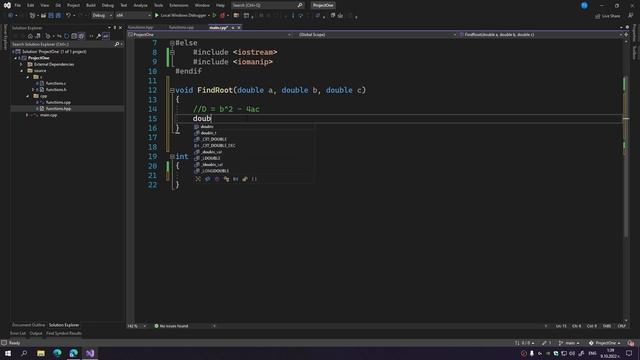The height and width of the screenshot is (360, 640).
Task: Select main.cpp in Solution Explorer tree
Action: tap(49, 115)
